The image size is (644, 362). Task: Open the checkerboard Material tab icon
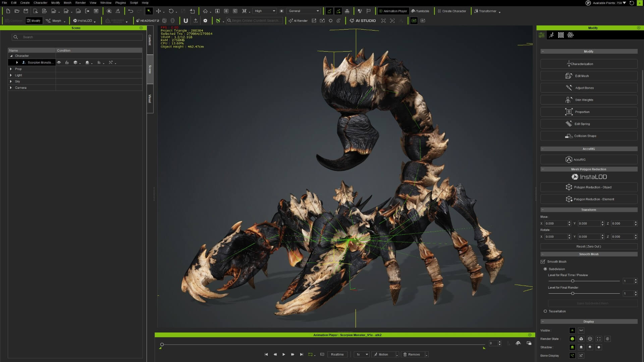(x=561, y=35)
